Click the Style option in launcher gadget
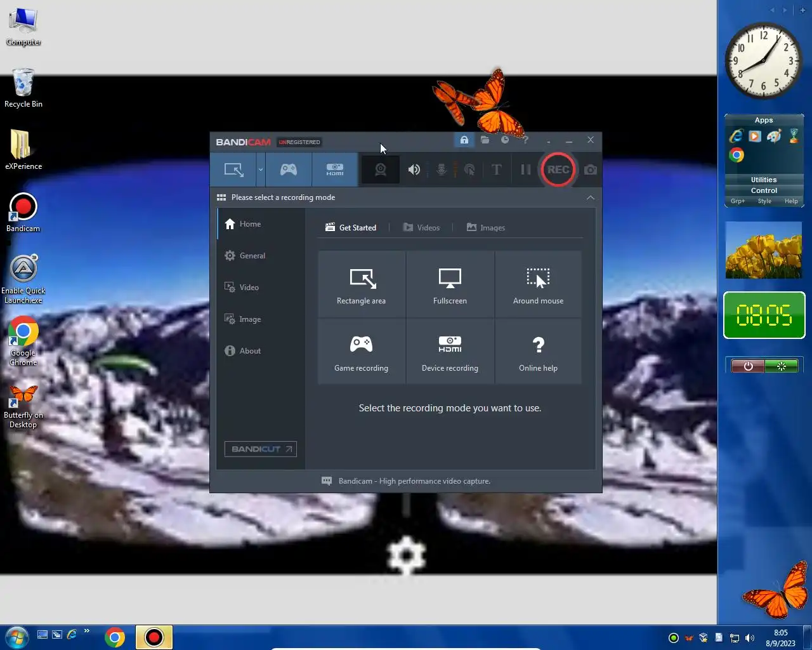This screenshot has width=812, height=650. (764, 201)
